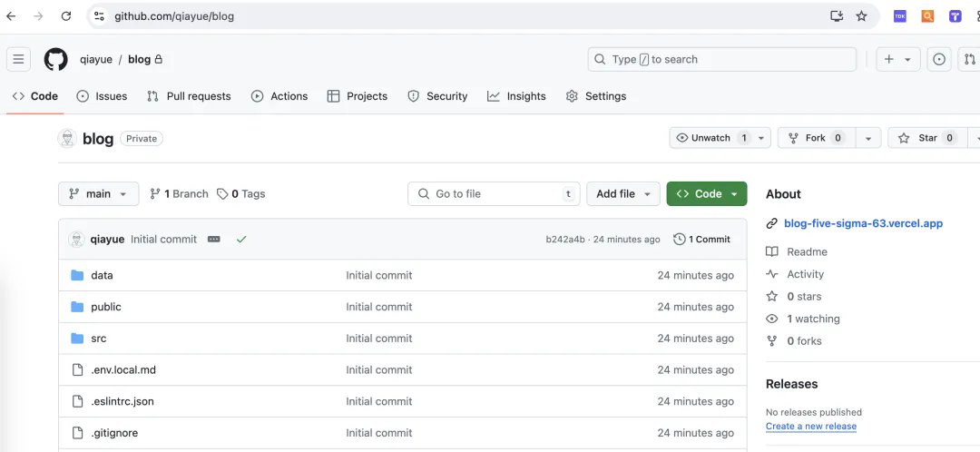
Task: Open the blog-five-sigma-63.vercel.app link
Action: (863, 223)
